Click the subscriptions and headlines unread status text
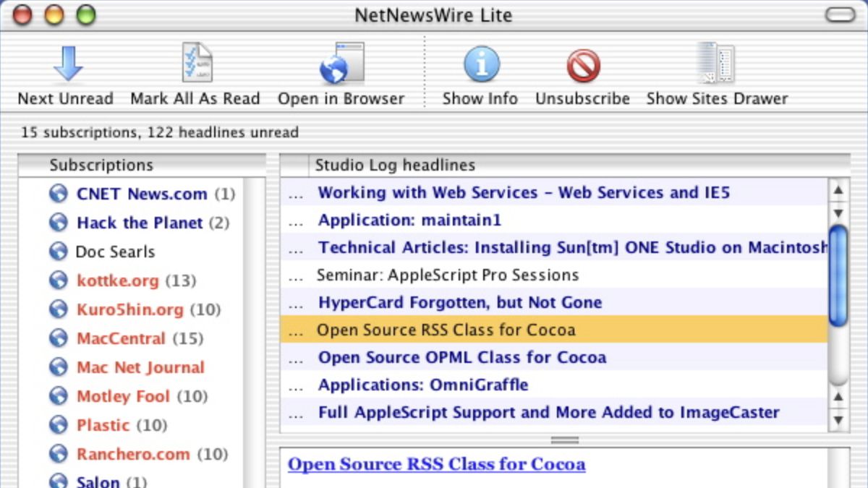Image resolution: width=868 pixels, height=488 pixels. click(x=159, y=132)
